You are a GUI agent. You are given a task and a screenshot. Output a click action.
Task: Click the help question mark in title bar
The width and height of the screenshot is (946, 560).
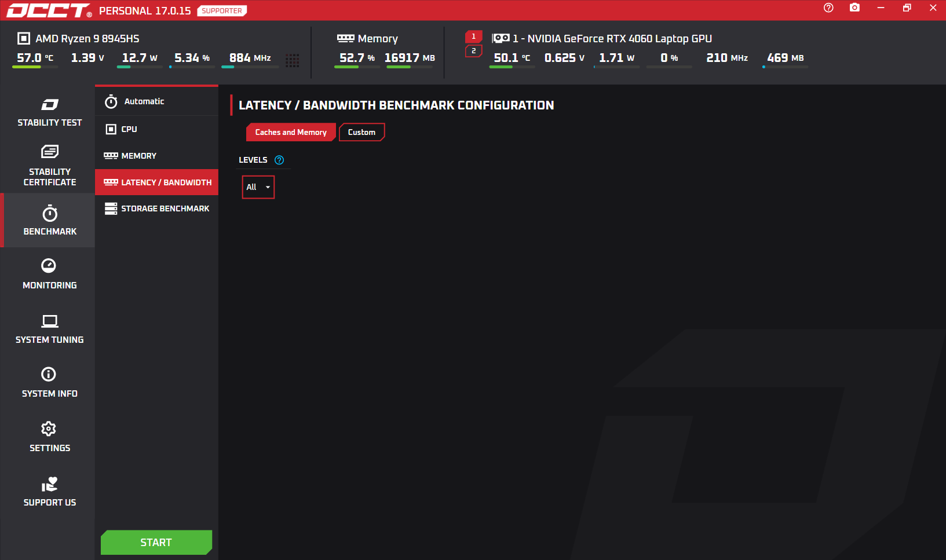[828, 8]
